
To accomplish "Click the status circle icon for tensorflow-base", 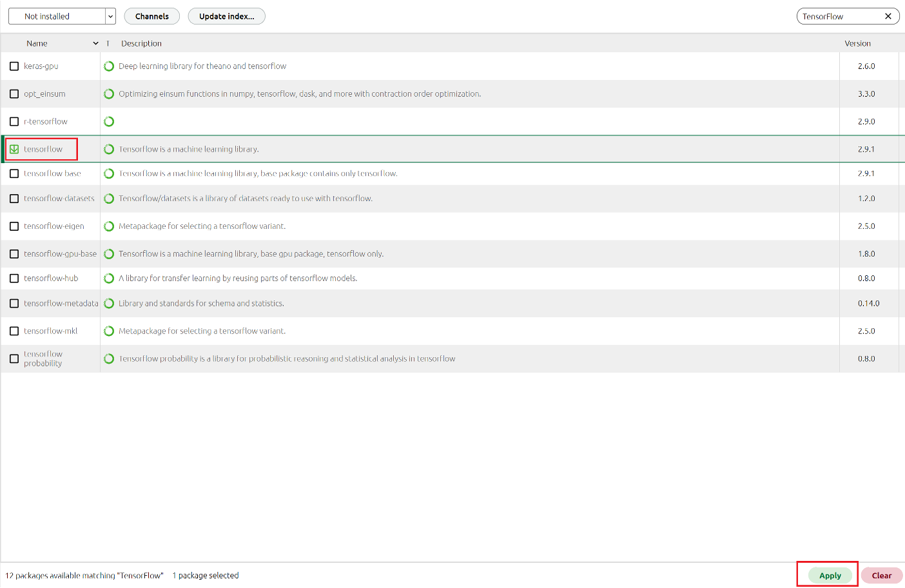I will point(109,174).
